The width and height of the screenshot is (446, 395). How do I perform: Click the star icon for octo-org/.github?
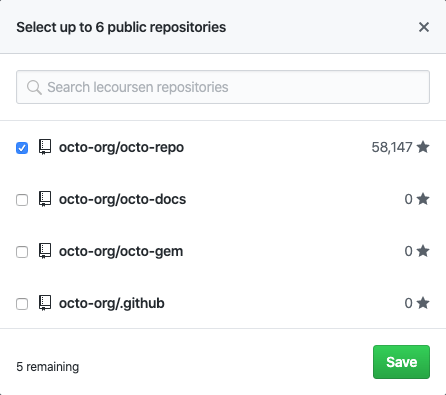[423, 303]
